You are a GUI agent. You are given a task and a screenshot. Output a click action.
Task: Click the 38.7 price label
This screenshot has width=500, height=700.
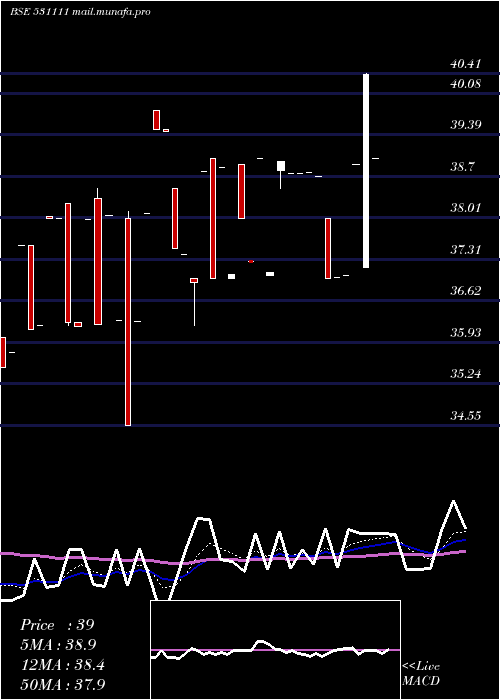(x=462, y=167)
